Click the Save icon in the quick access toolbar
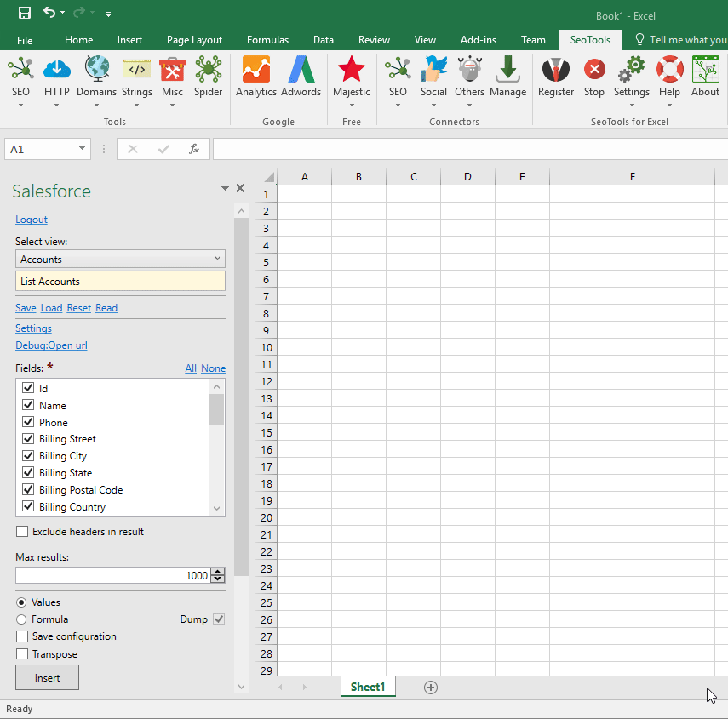This screenshot has height=719, width=728. (x=24, y=13)
